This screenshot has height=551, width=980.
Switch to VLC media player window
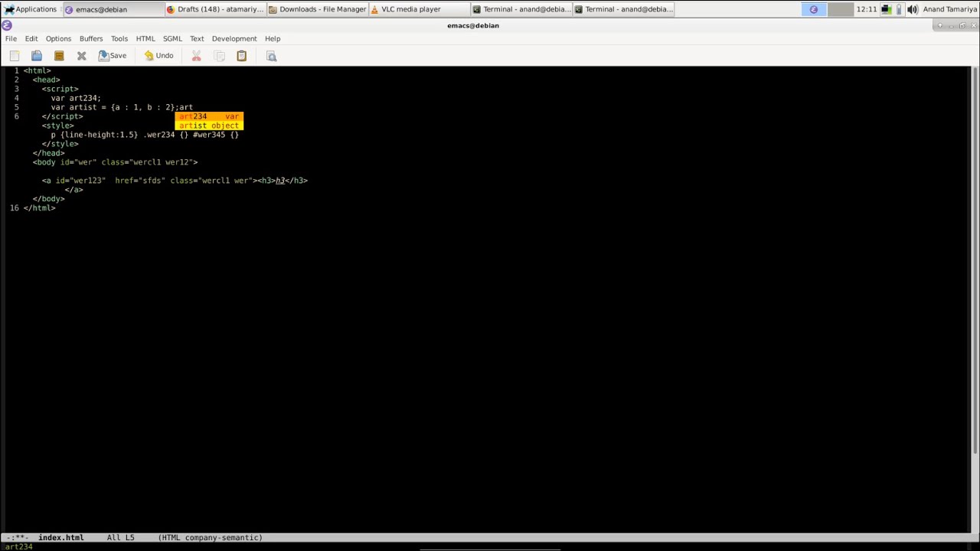420,9
